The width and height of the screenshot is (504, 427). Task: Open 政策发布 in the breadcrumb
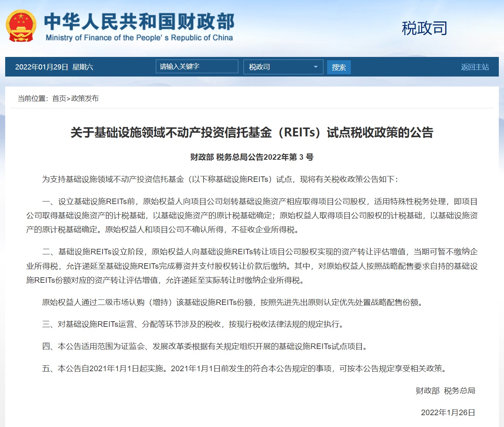pos(85,98)
